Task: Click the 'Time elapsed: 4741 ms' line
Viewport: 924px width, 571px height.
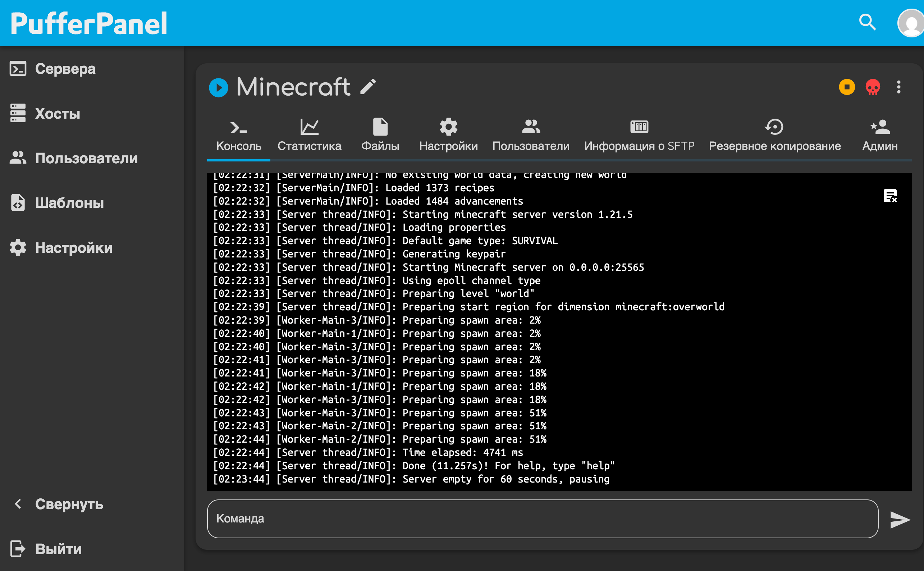Action: 368,452
